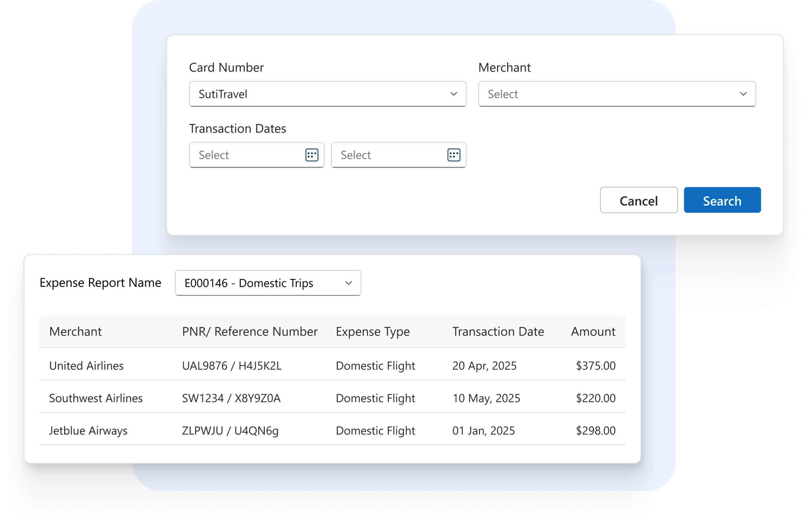This screenshot has height=527, width=812.
Task: Click the Expense Type column header
Action: click(373, 332)
